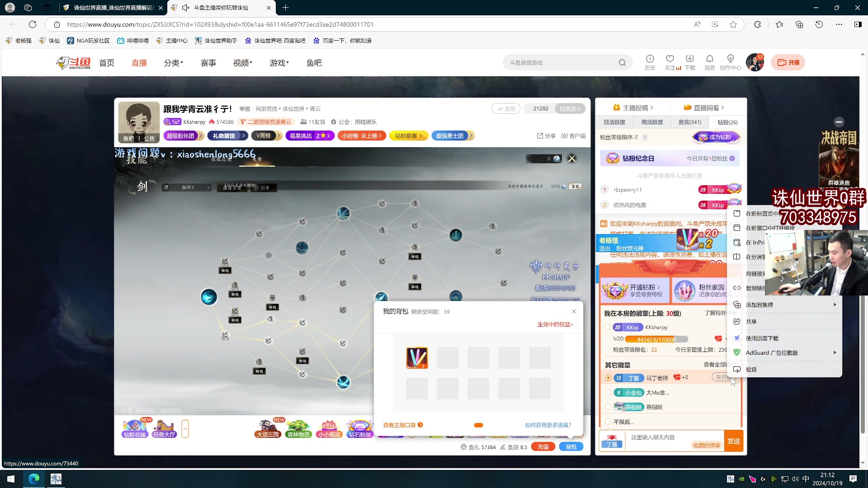This screenshot has width=868, height=488.
Task: Open the 森林物语 game icon
Action: point(298,428)
